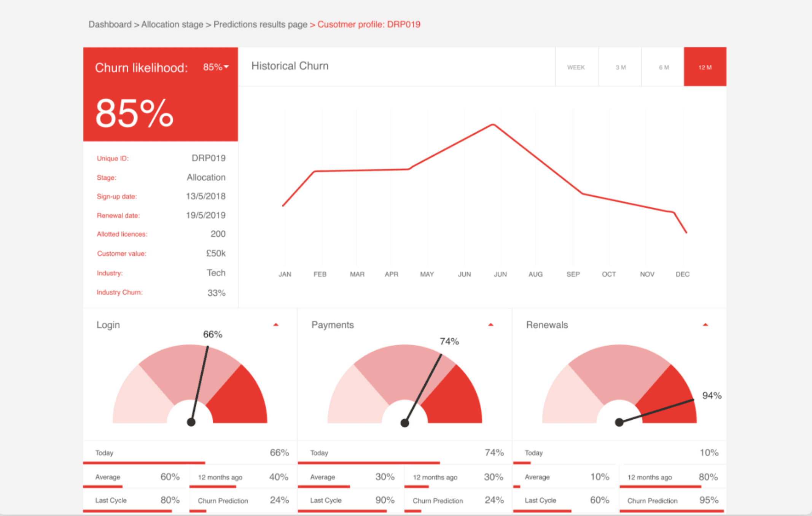This screenshot has height=516, width=812.
Task: Switch Historical Churn to WEEK view
Action: (576, 67)
